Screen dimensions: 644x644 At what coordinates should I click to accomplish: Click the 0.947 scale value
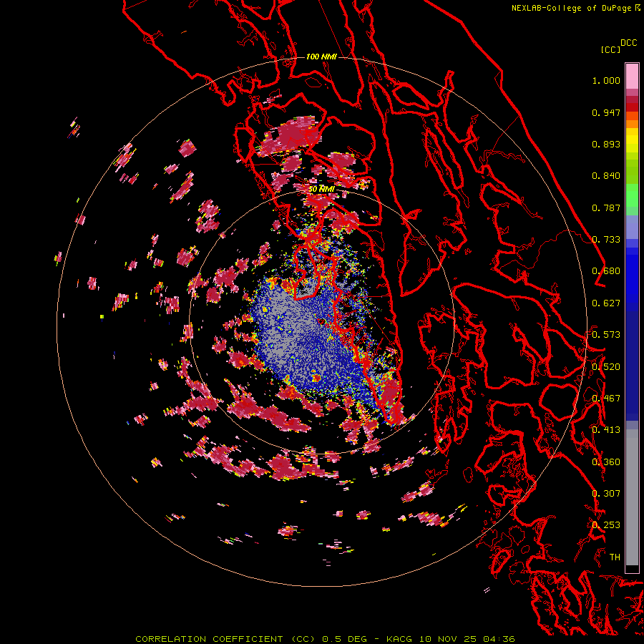pos(606,112)
